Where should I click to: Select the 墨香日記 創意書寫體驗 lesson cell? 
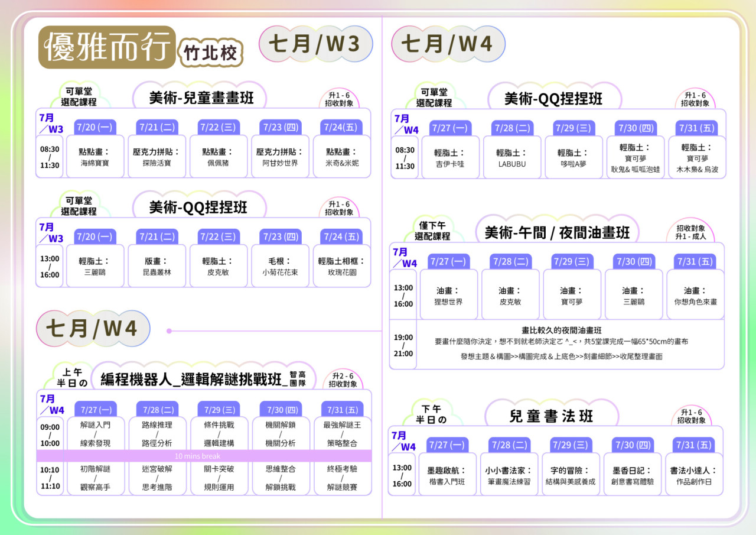pos(633,475)
